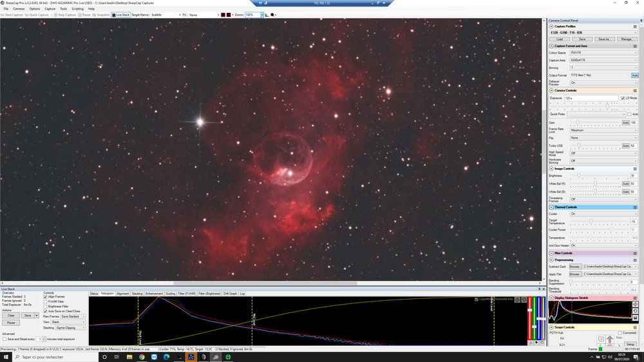The height and width of the screenshot is (362, 644).
Task: Open the Image Controls panel menu icon
Action: (x=635, y=169)
